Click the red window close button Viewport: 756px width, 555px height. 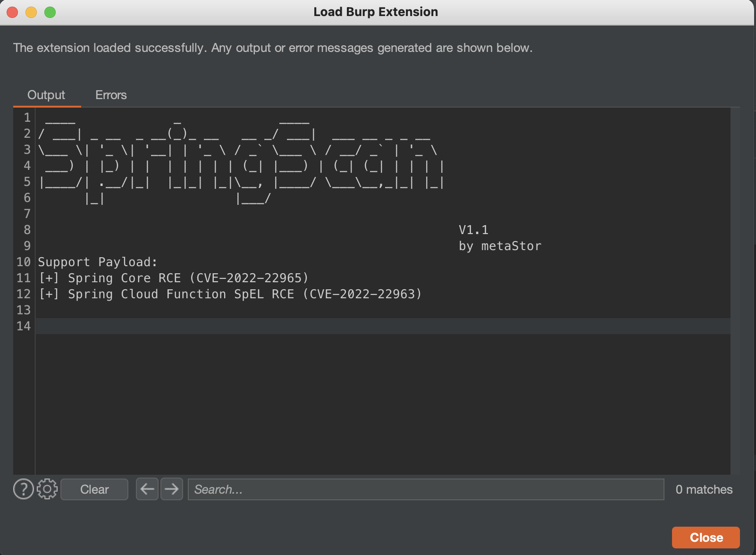coord(12,12)
